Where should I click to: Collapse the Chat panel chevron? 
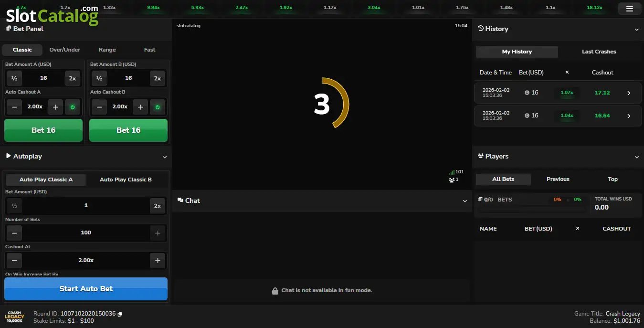[465, 201]
